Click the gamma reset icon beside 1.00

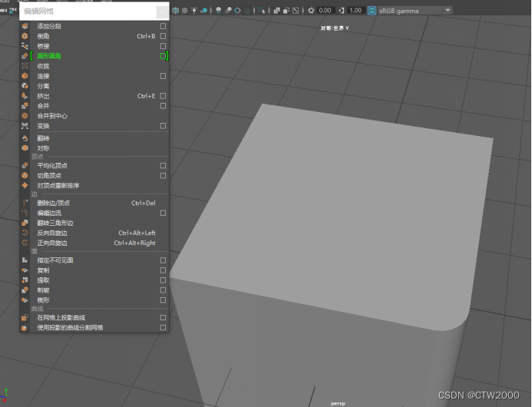pos(342,11)
